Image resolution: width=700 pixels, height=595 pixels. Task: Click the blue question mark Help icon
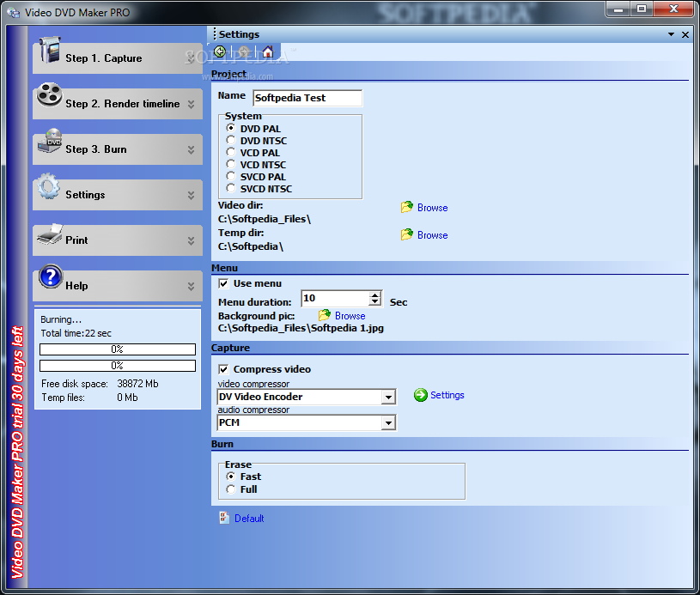pyautogui.click(x=51, y=276)
